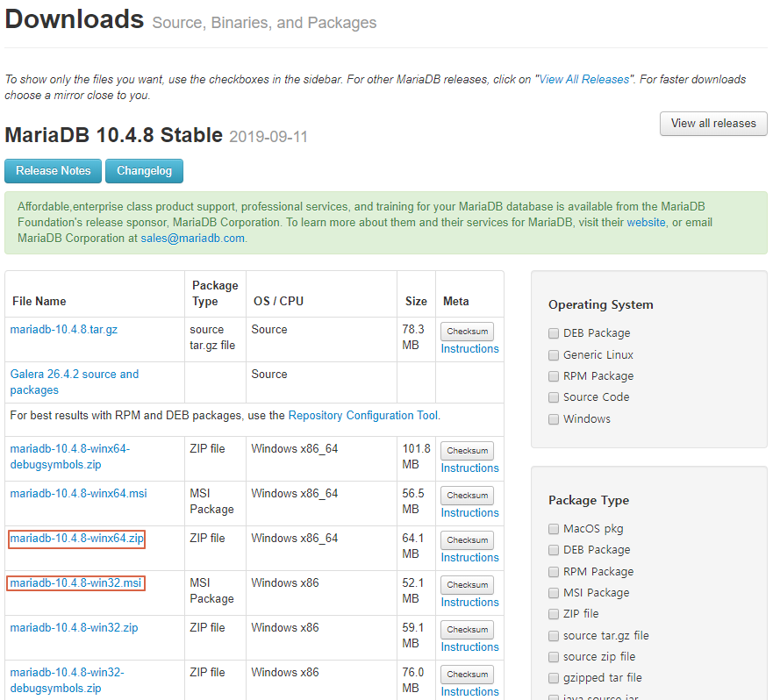Open the Changelog button
Viewport: 773px width, 700px height.
pyautogui.click(x=144, y=170)
